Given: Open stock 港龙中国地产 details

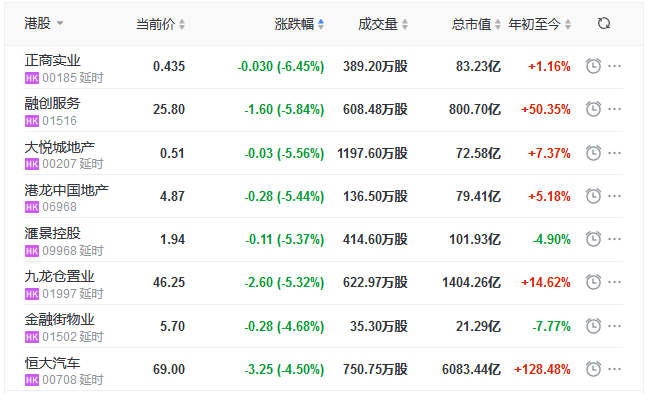Looking at the screenshot, I should click(67, 190).
